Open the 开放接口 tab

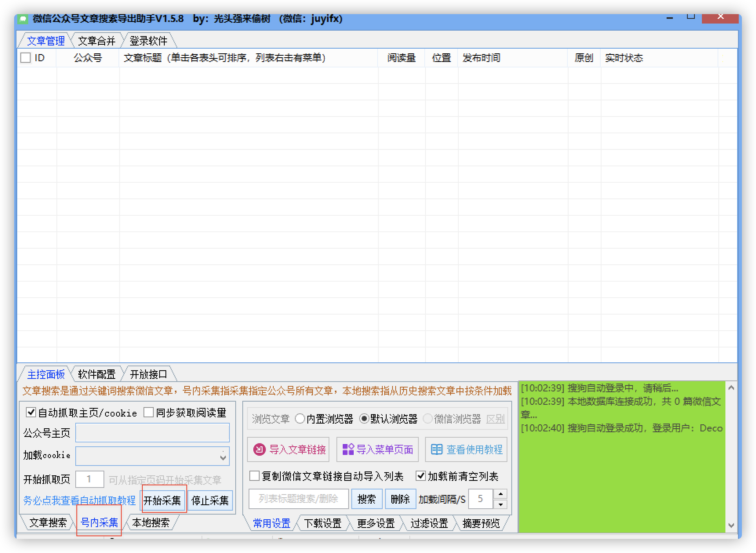tap(148, 374)
